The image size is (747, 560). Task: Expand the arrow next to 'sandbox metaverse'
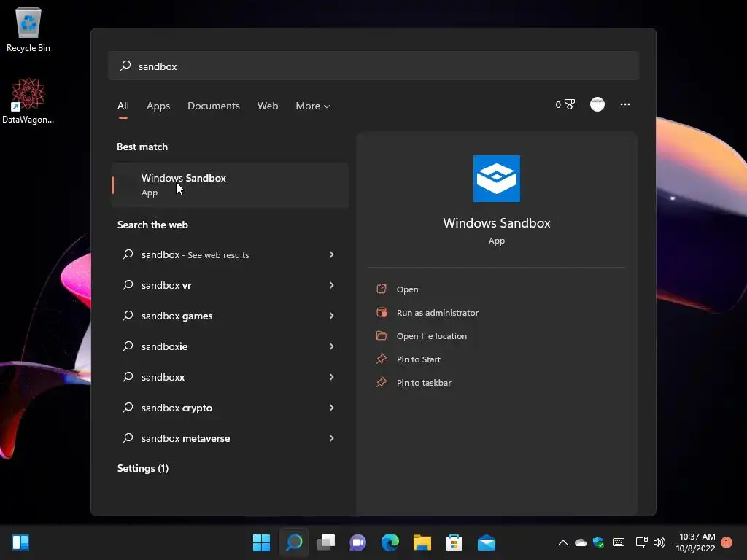tap(332, 438)
